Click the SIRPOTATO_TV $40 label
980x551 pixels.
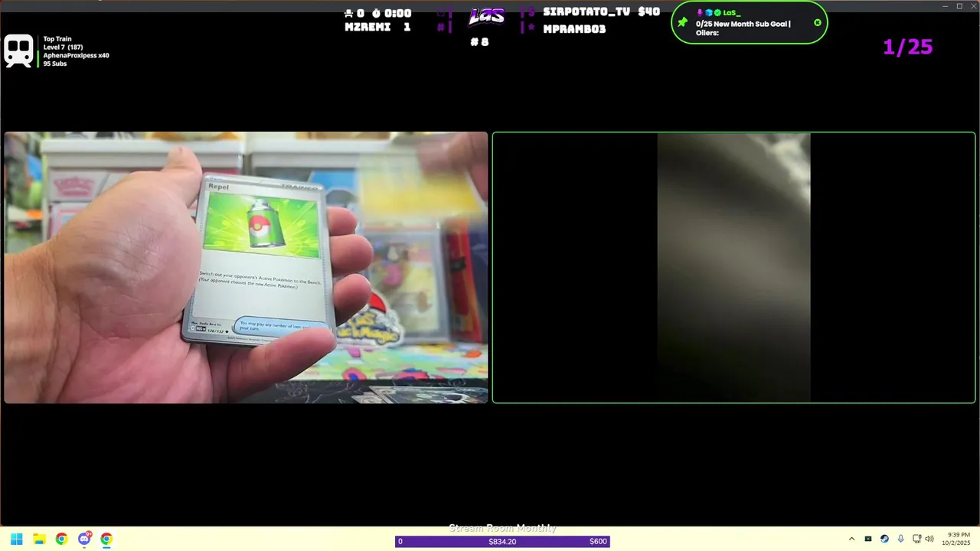pyautogui.click(x=601, y=12)
